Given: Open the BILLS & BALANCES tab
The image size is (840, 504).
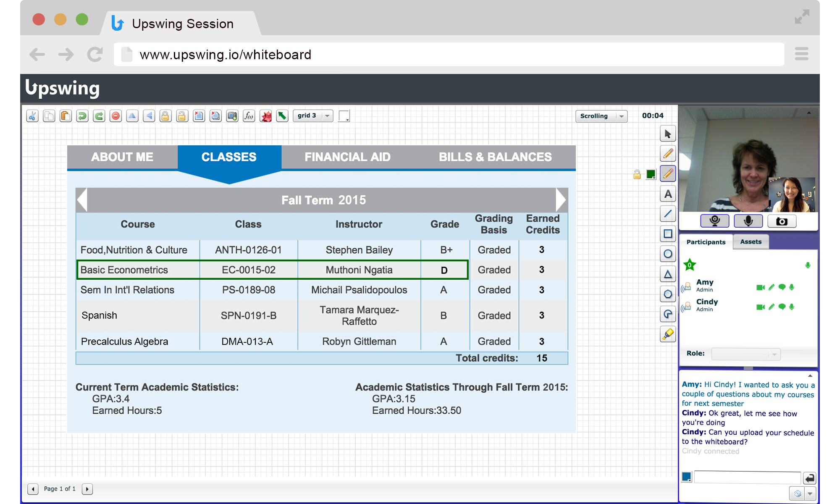Looking at the screenshot, I should pyautogui.click(x=495, y=157).
